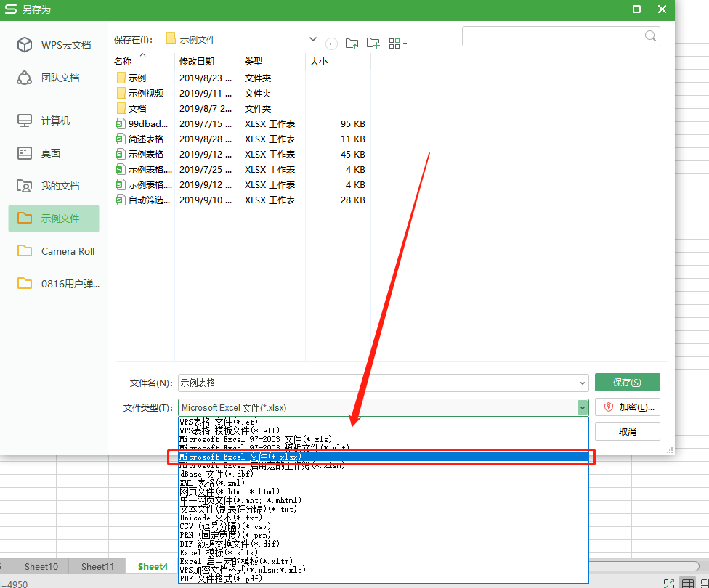Click the 保存(S) button
The height and width of the screenshot is (588, 709).
tap(627, 383)
